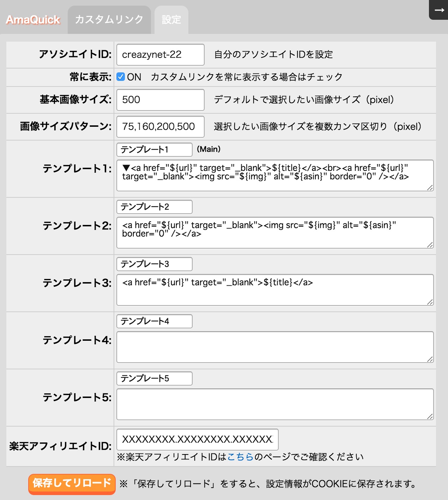448x500 pixels.
Task: Click the 基本画像サイズ field showing 500
Action: [160, 100]
